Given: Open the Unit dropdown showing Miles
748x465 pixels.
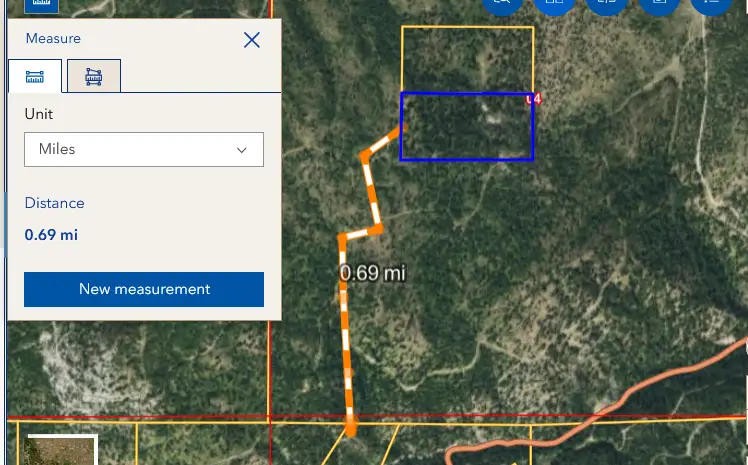Looking at the screenshot, I should pos(143,149).
